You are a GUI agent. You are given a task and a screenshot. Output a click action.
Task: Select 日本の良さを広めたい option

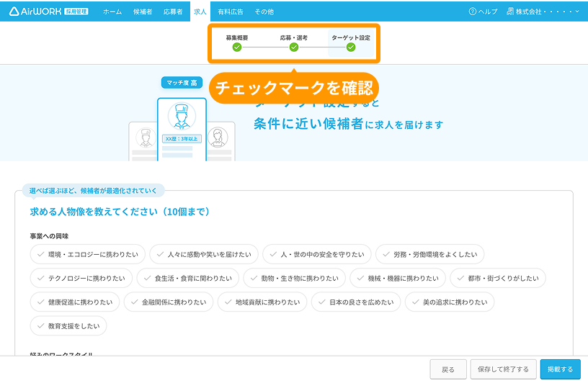[x=356, y=302]
